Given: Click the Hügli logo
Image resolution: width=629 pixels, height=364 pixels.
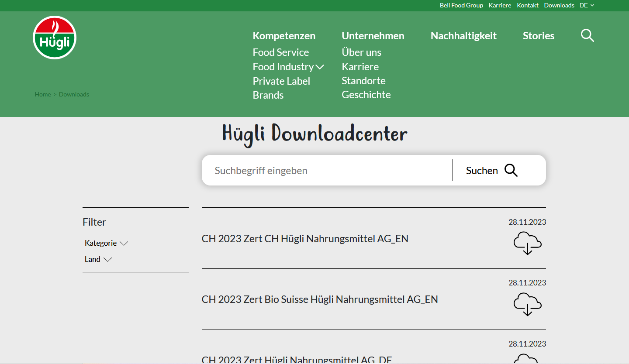Looking at the screenshot, I should coord(55,38).
